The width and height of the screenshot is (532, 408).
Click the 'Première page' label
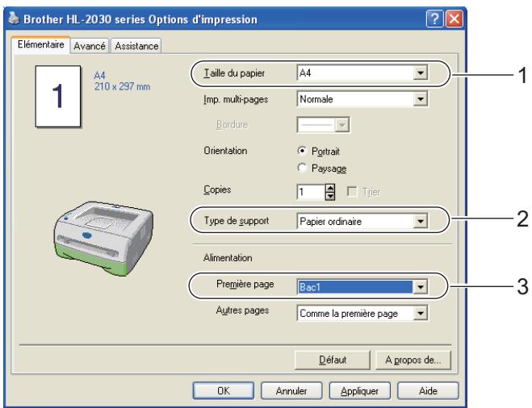[245, 284]
